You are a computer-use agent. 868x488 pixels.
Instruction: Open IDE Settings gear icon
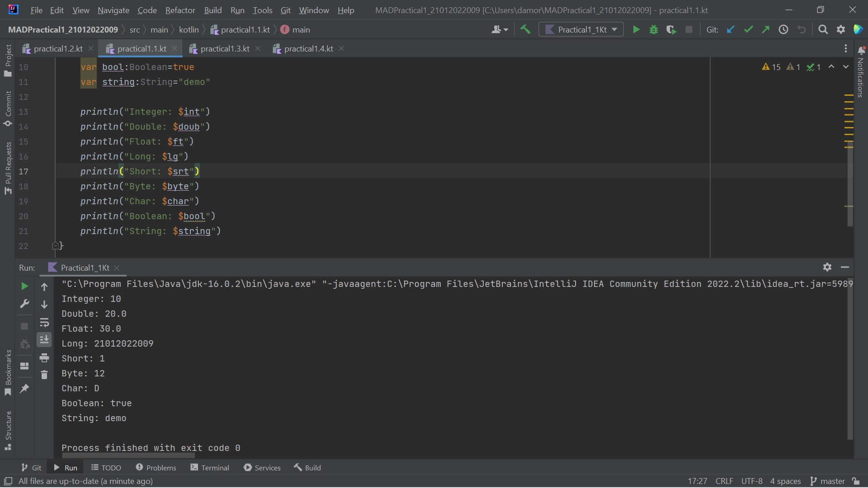coord(841,29)
